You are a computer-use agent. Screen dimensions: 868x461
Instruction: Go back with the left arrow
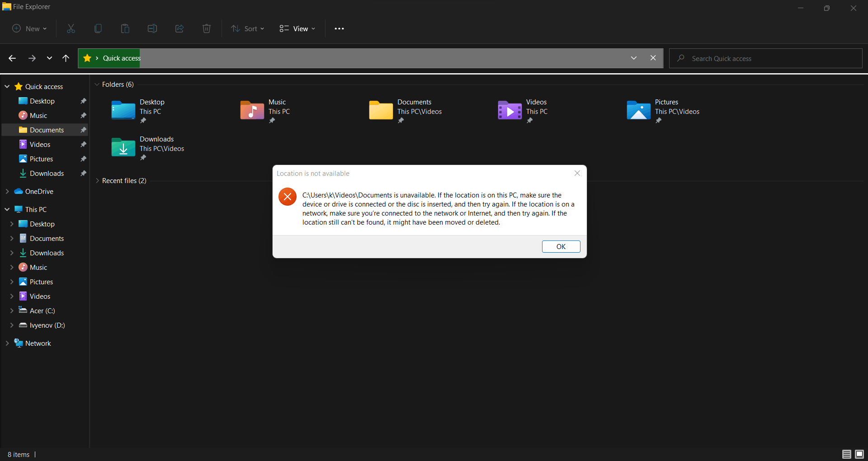[12, 58]
